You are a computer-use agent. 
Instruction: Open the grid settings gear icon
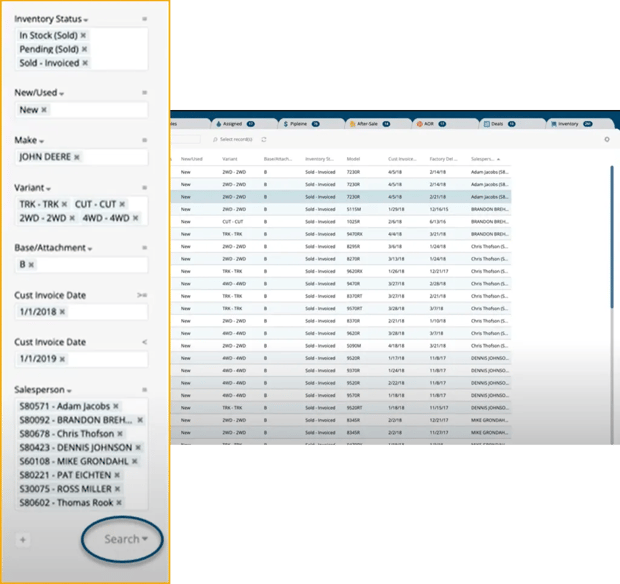(606, 139)
